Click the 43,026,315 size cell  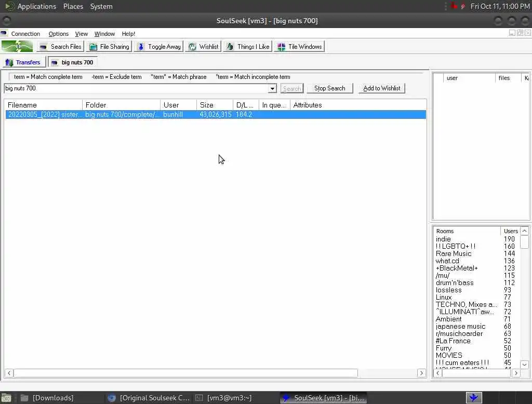pos(216,115)
